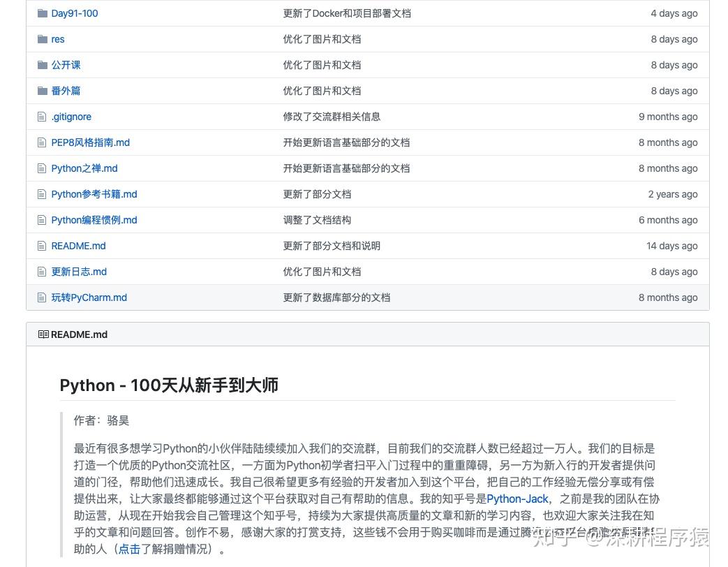Click the file icon beside PEP8风格指南.md
The image size is (728, 567).
[x=43, y=142]
